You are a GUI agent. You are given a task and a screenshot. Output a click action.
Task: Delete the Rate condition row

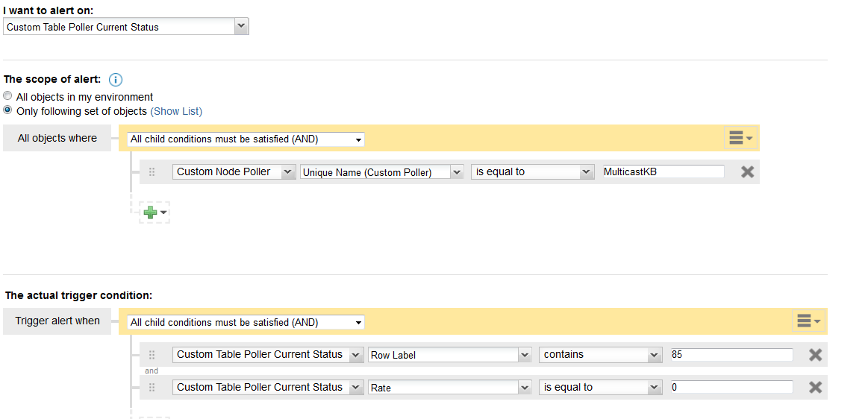(816, 388)
